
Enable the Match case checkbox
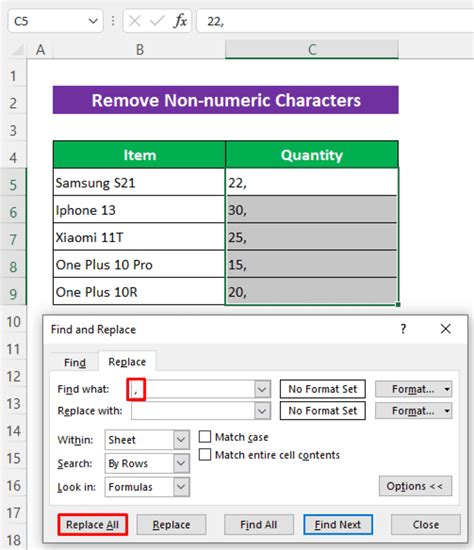click(205, 437)
